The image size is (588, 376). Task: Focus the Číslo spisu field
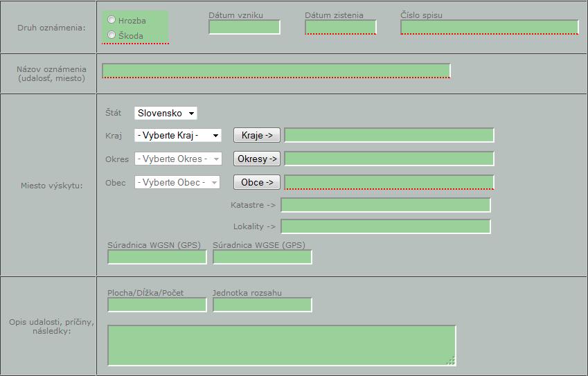pyautogui.click(x=490, y=28)
